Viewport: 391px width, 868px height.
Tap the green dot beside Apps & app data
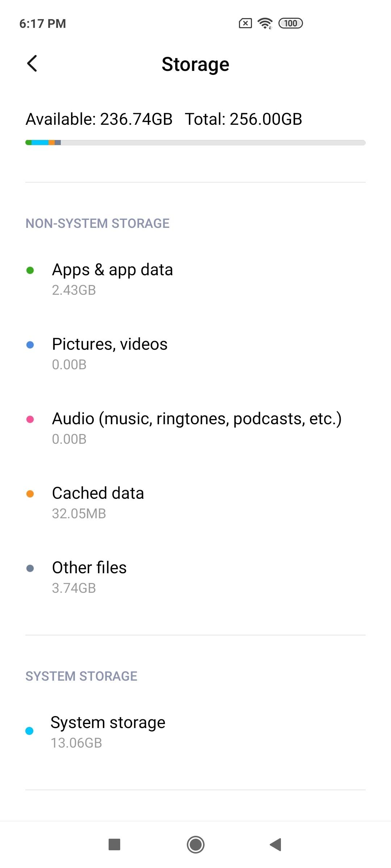click(x=30, y=271)
